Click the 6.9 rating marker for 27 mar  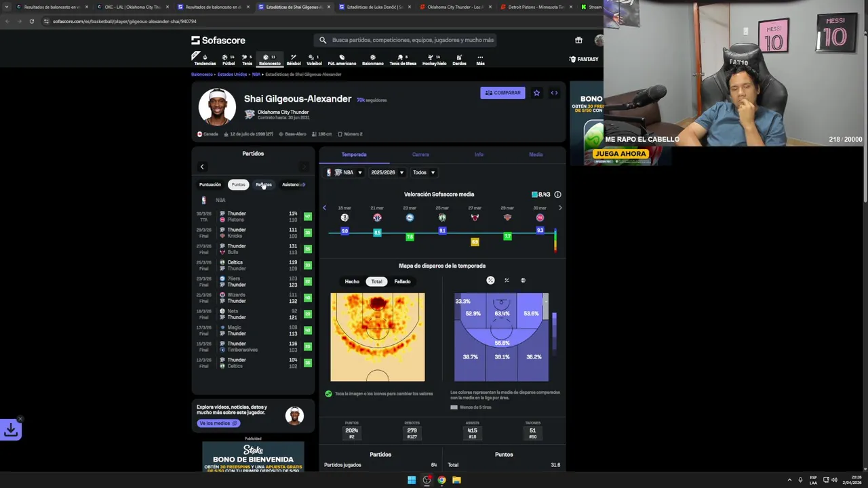click(475, 242)
